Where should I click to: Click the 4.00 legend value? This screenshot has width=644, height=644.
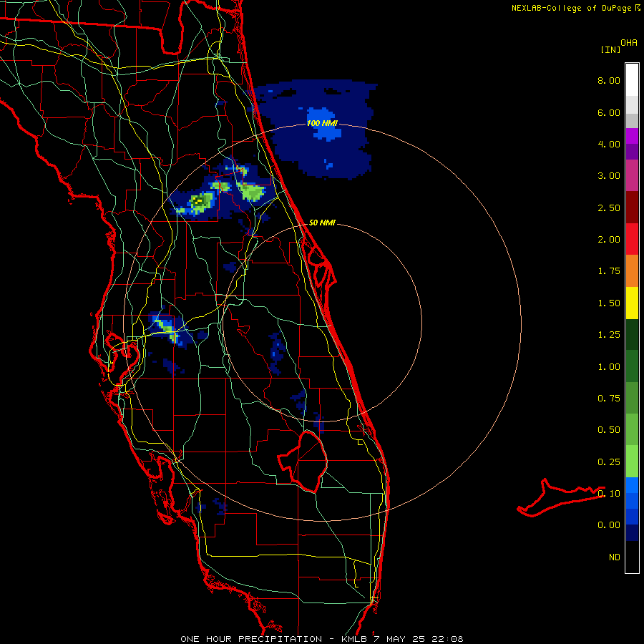[609, 144]
